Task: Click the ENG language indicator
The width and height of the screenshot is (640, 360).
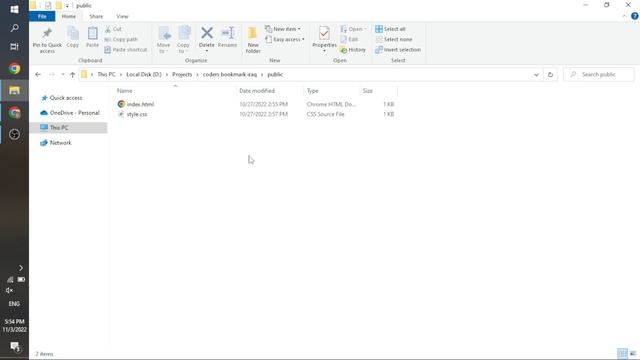Action: 14,304
